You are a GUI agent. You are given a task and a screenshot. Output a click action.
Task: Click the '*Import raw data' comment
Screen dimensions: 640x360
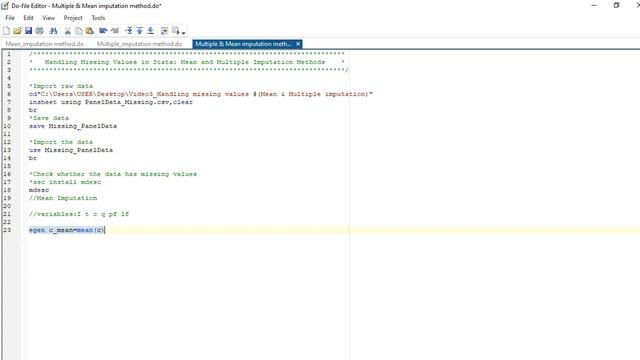click(61, 86)
